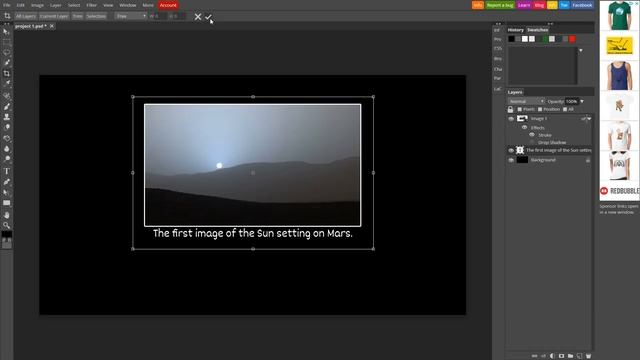Cancel the crop with the X icon

198,17
